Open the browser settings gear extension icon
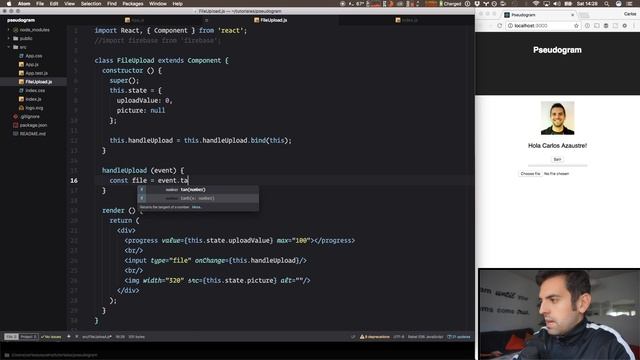The image size is (640, 360). tap(624, 26)
